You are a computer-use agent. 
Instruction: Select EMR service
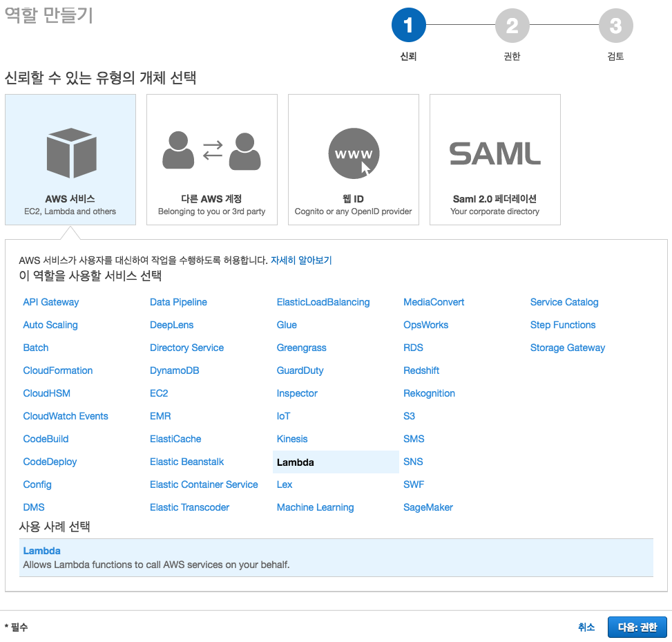[x=160, y=415]
